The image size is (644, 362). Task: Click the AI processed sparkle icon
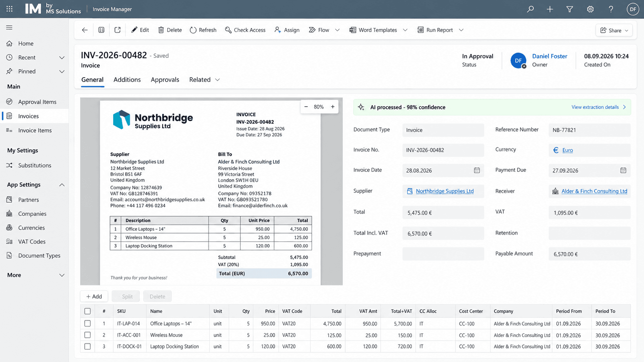(x=361, y=107)
